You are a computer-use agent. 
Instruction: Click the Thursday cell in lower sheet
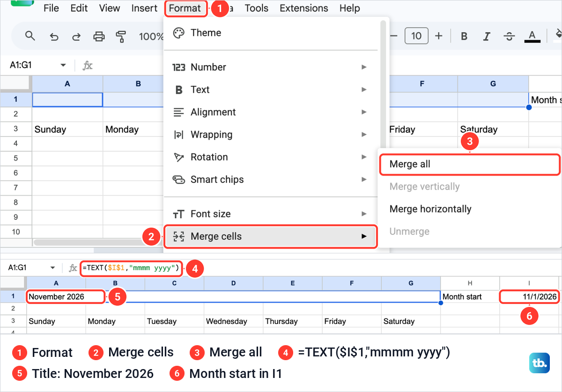pos(292,321)
